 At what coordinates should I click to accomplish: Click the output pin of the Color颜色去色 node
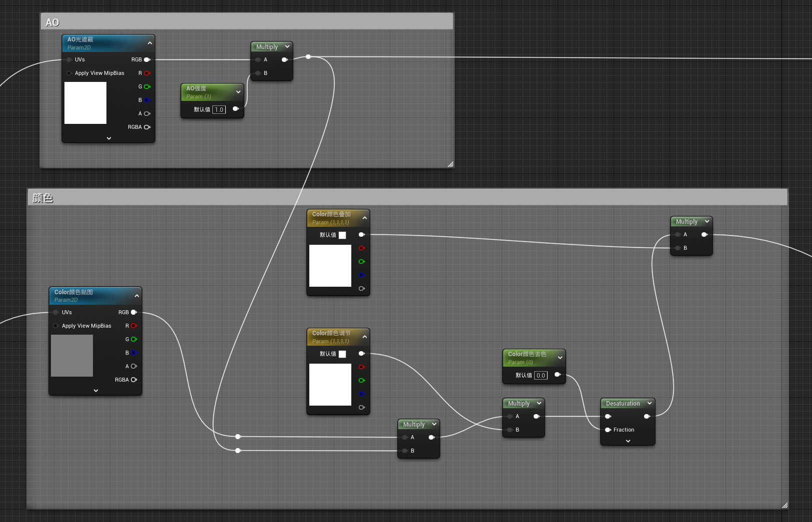click(558, 374)
